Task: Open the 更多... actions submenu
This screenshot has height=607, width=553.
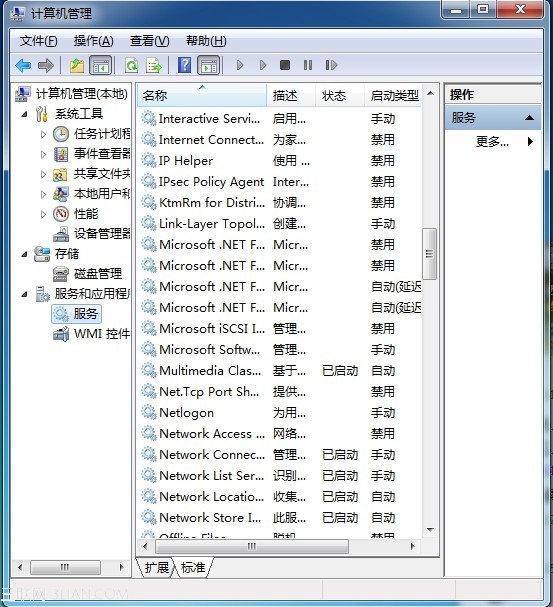Action: point(505,142)
